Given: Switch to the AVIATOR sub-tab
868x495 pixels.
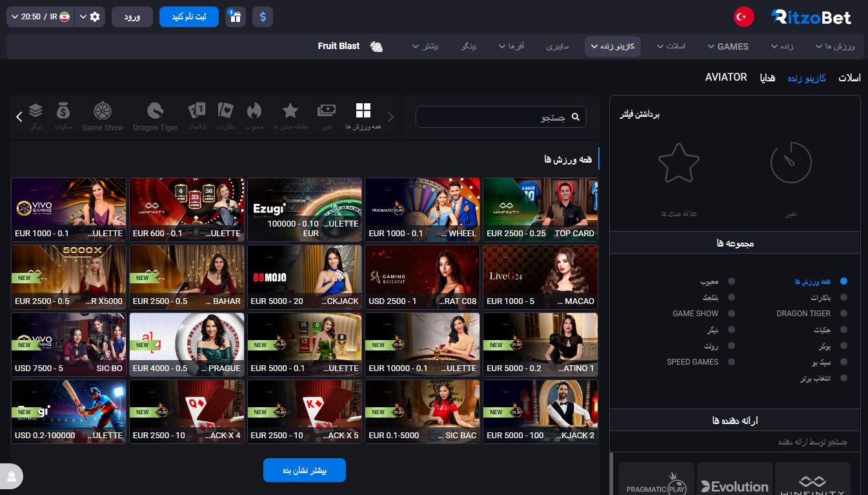Looking at the screenshot, I should 726,77.
